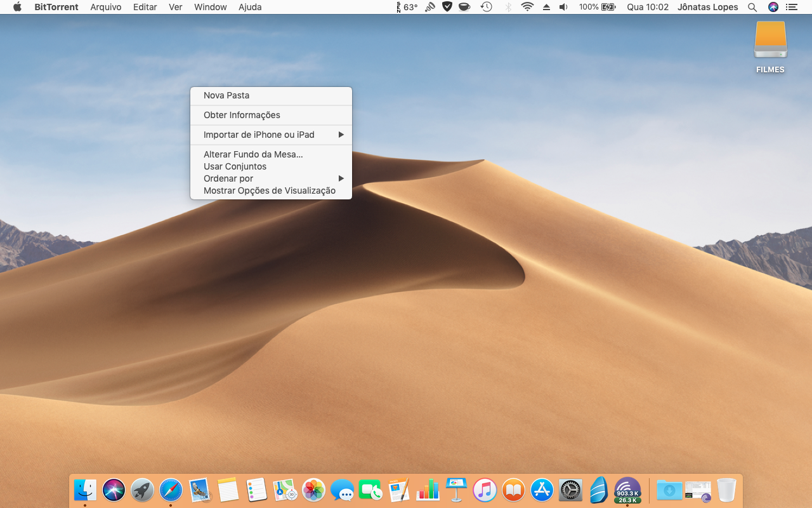Open Numbers chart icon in Dock
This screenshot has height=508, width=812.
point(428,490)
